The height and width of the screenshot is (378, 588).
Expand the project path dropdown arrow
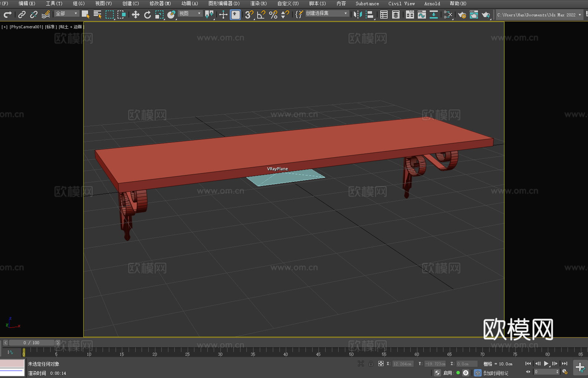(579, 15)
